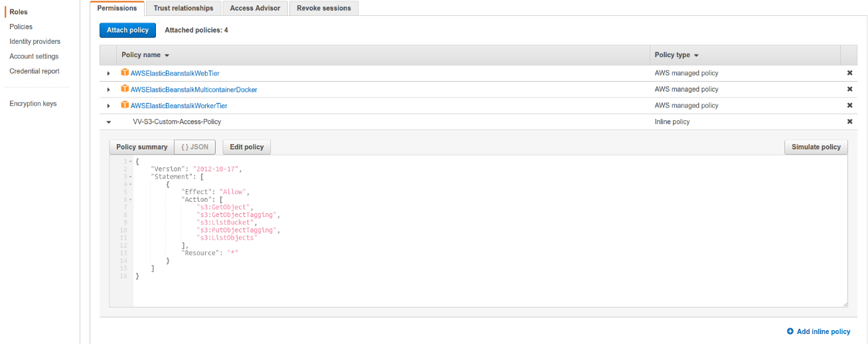Click the Edit policy button

(x=247, y=147)
